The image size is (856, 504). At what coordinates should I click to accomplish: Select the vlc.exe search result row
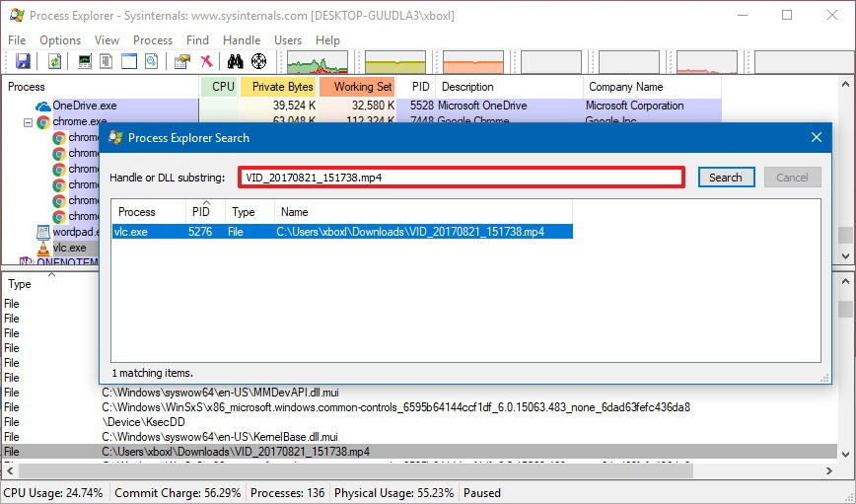pyautogui.click(x=342, y=232)
